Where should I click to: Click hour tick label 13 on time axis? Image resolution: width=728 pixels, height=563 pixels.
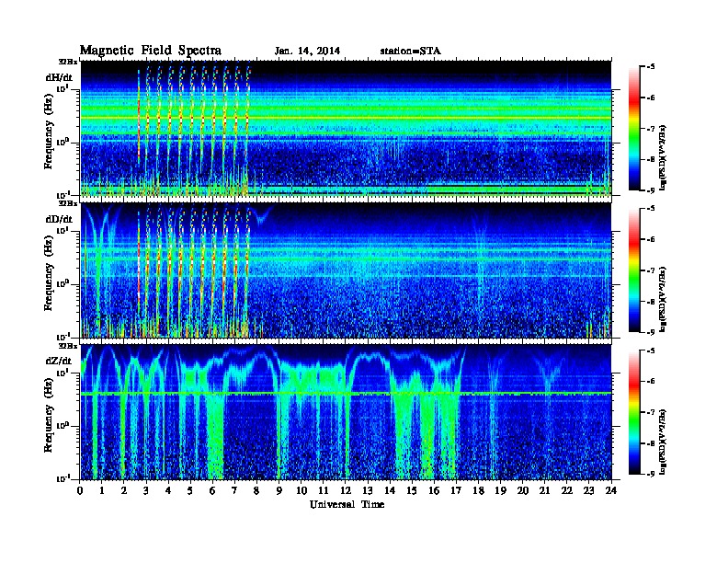(368, 490)
